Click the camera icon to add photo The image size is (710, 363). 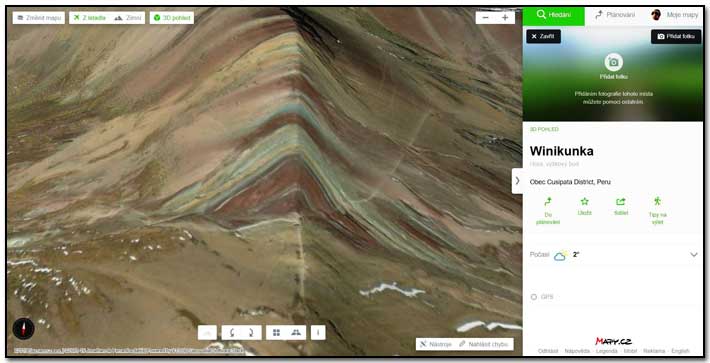[613, 62]
